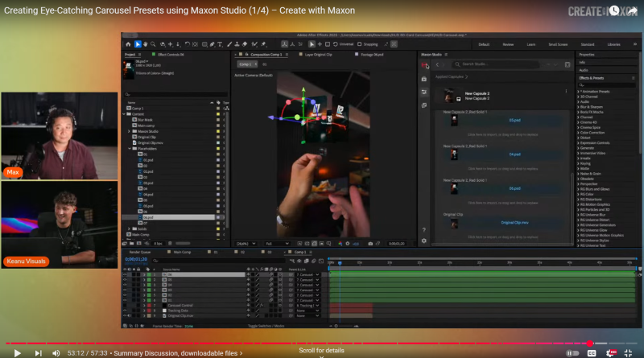This screenshot has width=644, height=358.
Task: Select the Standard workspace
Action: pyautogui.click(x=588, y=44)
